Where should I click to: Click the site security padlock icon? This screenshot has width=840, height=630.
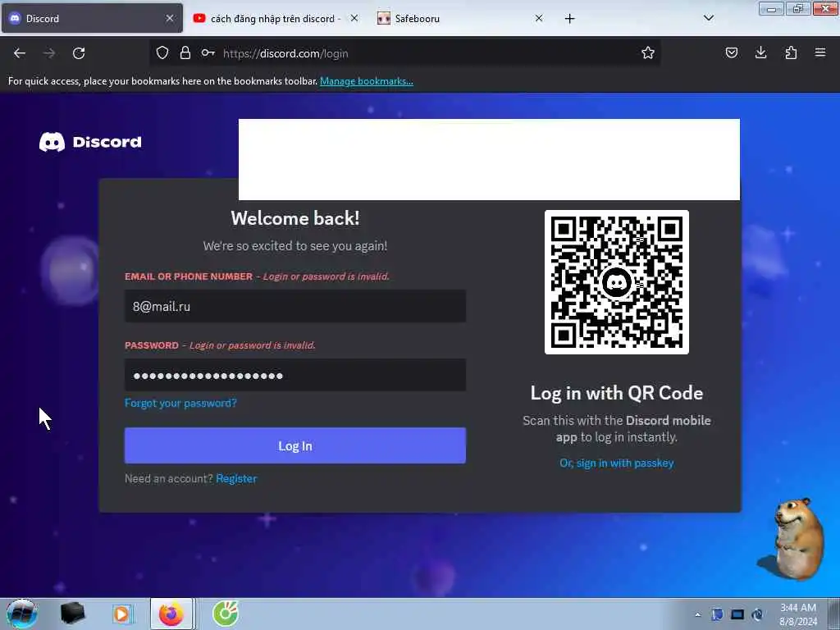pyautogui.click(x=185, y=53)
